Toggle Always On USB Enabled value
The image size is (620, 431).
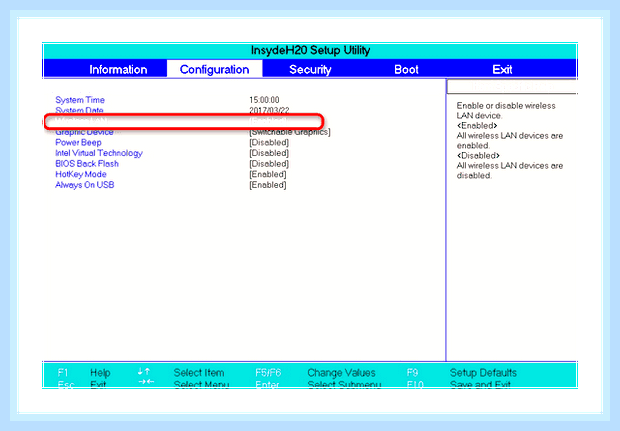click(x=268, y=185)
